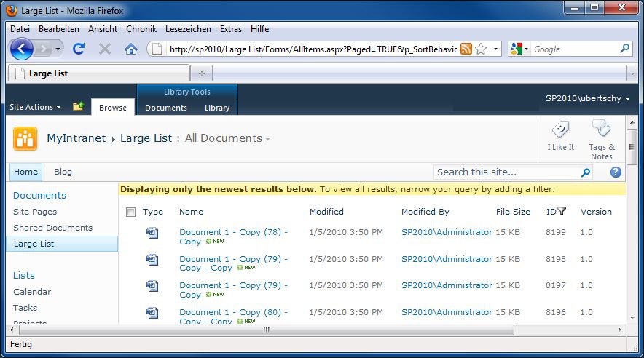The height and width of the screenshot is (358, 644).
Task: Open the Lesezeichen menu
Action: (188, 29)
